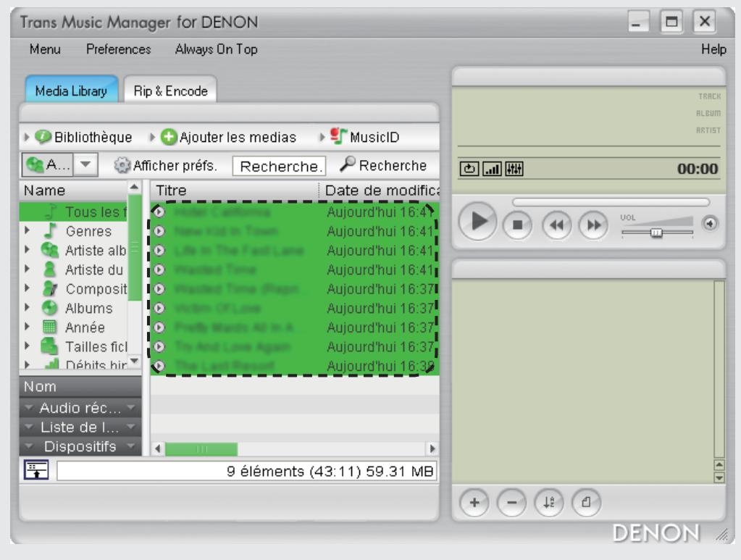Open MusicID
741x560 pixels.
(x=364, y=137)
